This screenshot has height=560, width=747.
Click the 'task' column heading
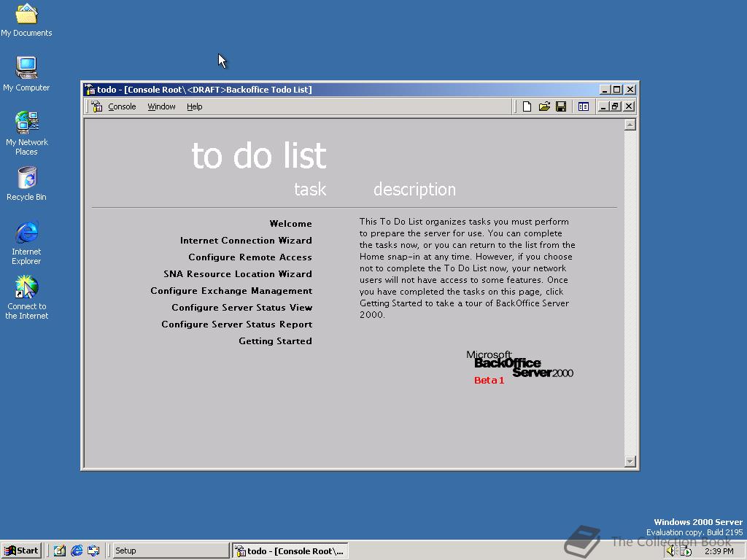pos(310,190)
